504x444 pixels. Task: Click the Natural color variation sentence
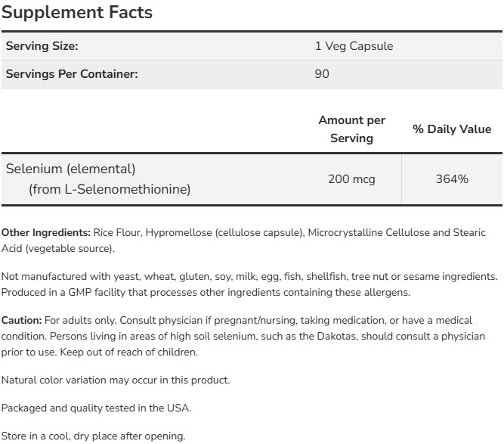click(116, 380)
